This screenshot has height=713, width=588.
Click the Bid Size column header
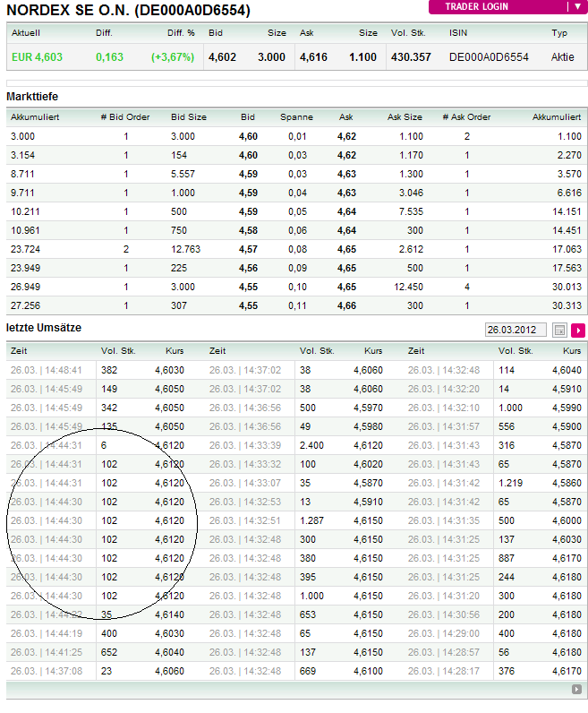(189, 117)
